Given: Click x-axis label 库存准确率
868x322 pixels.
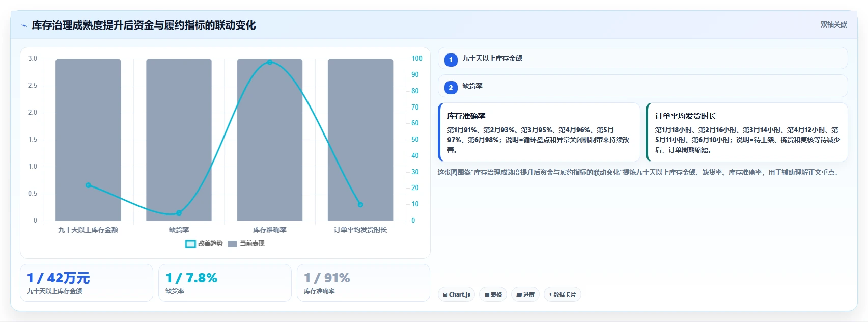Looking at the screenshot, I should [x=270, y=230].
